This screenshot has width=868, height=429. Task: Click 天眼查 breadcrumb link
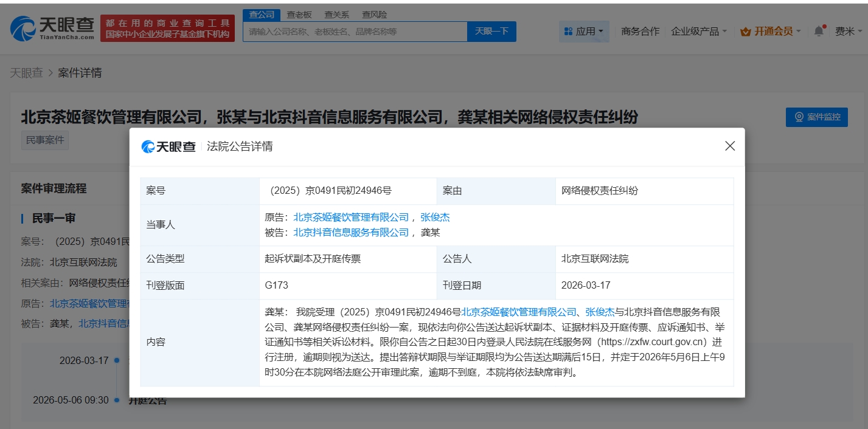26,73
